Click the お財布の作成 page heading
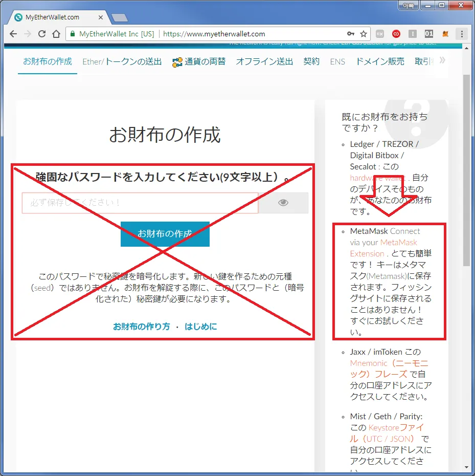The width and height of the screenshot is (475, 476). coord(165,135)
